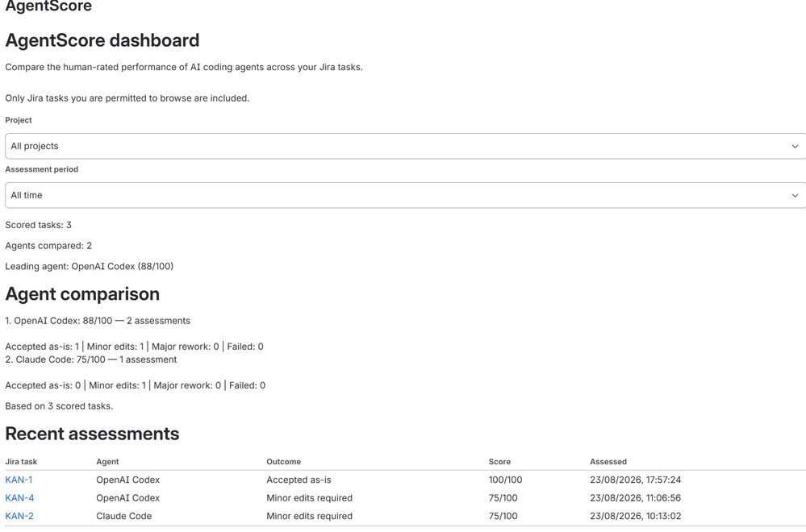
Task: Click the Jira task column header
Action: tap(21, 462)
